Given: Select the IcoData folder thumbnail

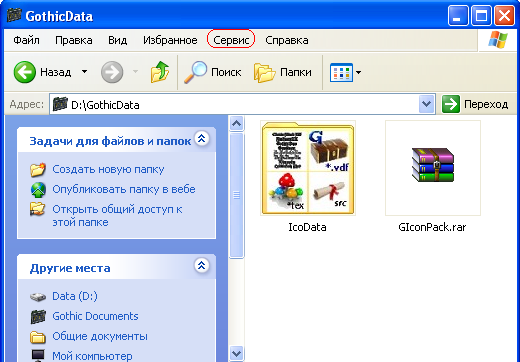Looking at the screenshot, I should point(308,168).
